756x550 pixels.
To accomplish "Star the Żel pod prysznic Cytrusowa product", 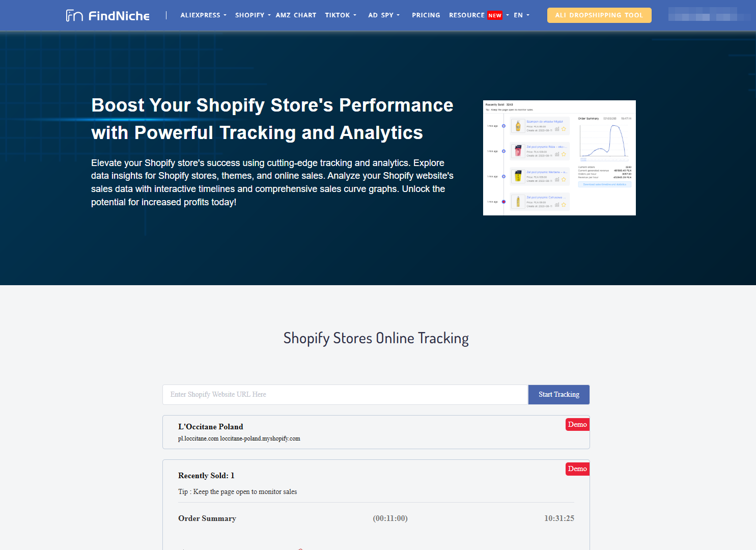I will [564, 205].
